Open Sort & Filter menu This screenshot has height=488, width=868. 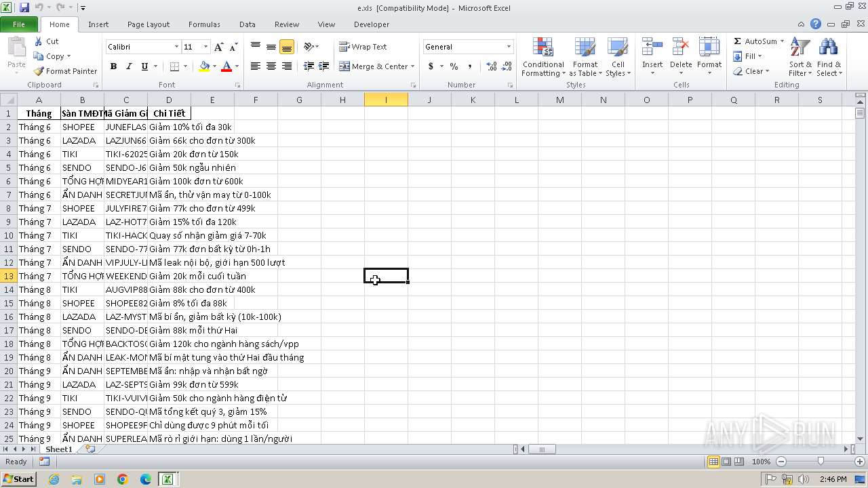(x=800, y=57)
